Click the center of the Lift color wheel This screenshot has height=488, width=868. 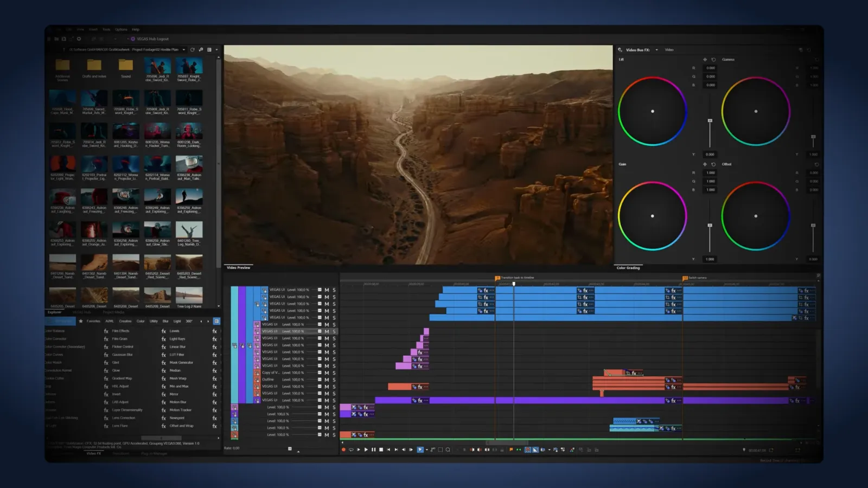tap(653, 111)
